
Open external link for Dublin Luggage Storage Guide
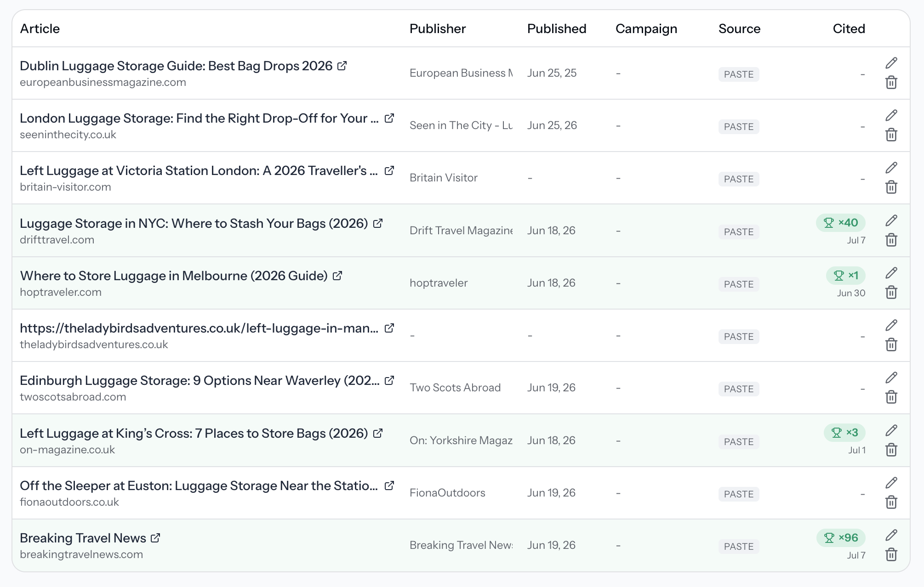pos(342,66)
